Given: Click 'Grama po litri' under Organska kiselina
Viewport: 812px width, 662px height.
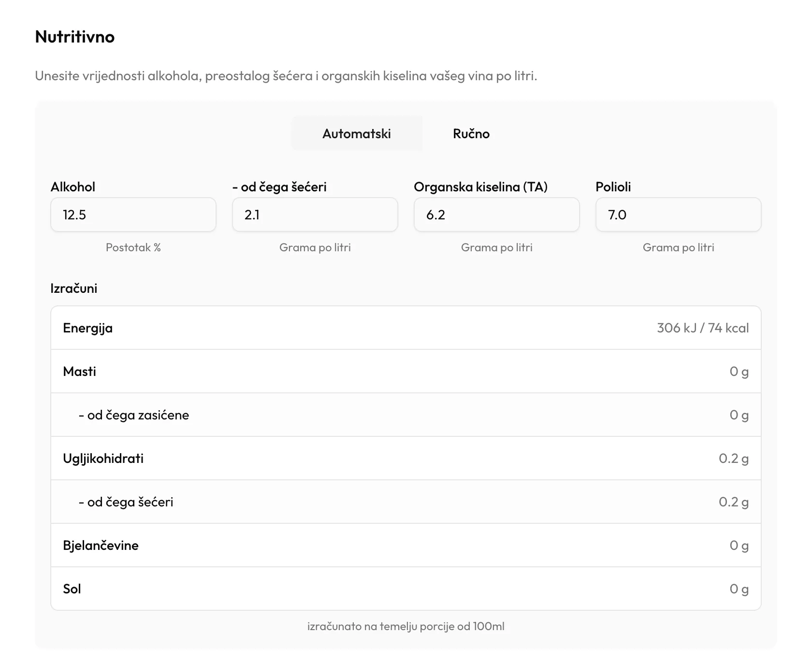Looking at the screenshot, I should [497, 247].
